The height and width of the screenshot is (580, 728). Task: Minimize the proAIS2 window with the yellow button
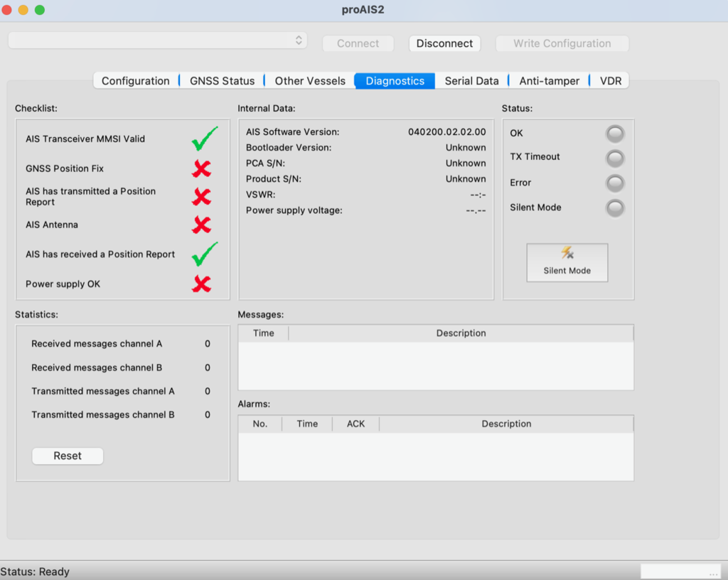click(x=23, y=10)
